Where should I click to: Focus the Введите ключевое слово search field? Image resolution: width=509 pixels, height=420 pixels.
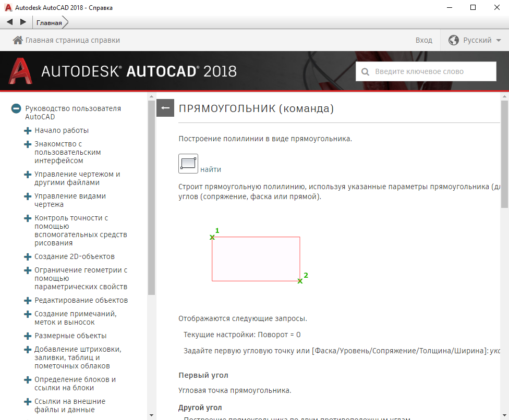[x=426, y=71]
